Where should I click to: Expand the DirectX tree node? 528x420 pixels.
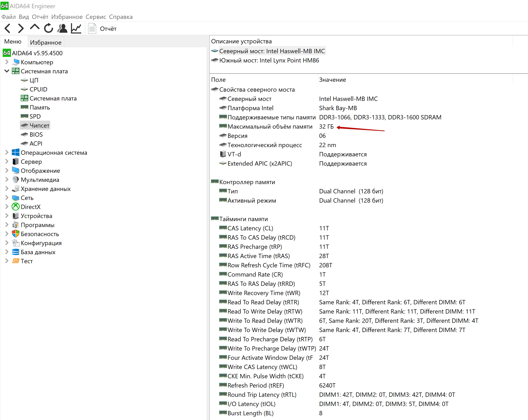7,207
